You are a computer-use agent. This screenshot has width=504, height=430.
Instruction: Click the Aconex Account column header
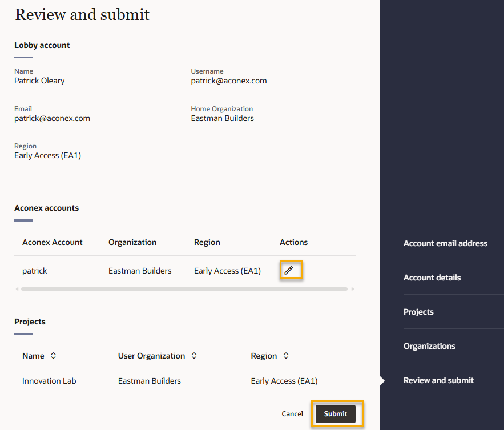pos(53,242)
